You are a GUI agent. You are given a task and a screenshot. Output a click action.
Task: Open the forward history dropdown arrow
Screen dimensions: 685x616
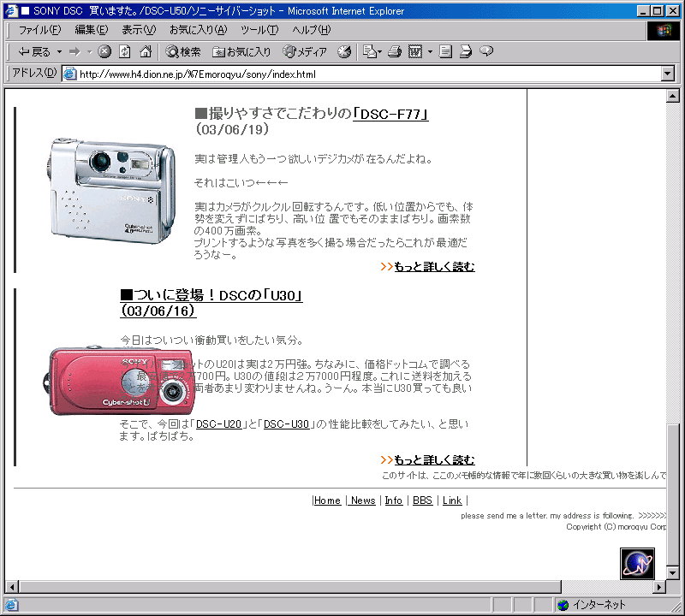click(90, 52)
